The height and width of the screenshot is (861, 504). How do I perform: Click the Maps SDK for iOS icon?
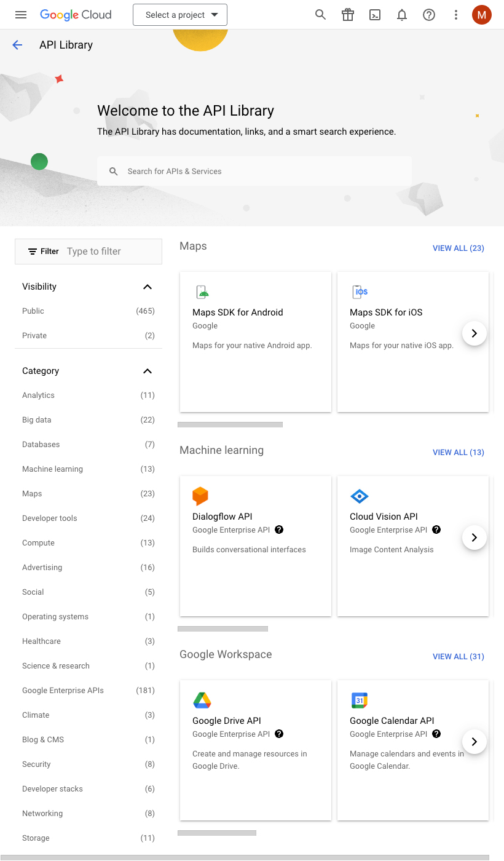click(360, 292)
